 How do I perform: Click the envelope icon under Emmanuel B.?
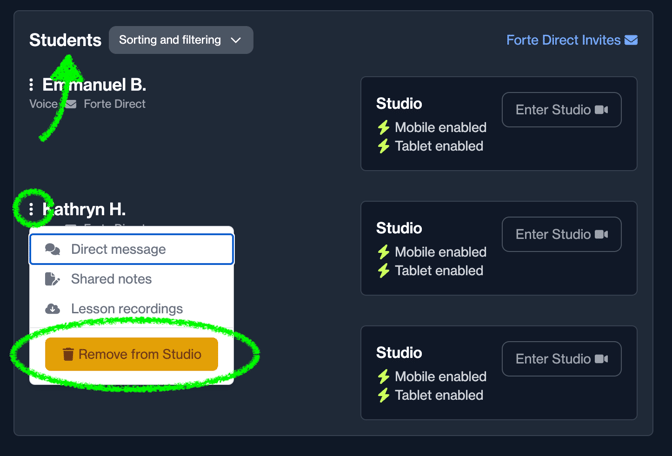[x=71, y=104]
